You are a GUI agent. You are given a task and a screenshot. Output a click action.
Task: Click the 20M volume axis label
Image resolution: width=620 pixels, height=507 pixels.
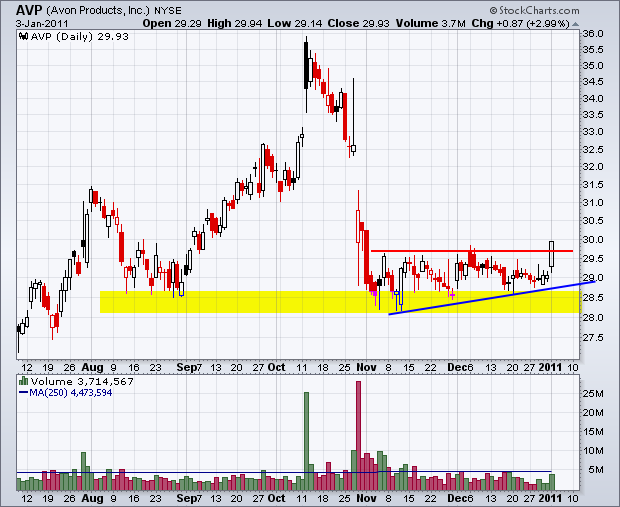coord(593,412)
